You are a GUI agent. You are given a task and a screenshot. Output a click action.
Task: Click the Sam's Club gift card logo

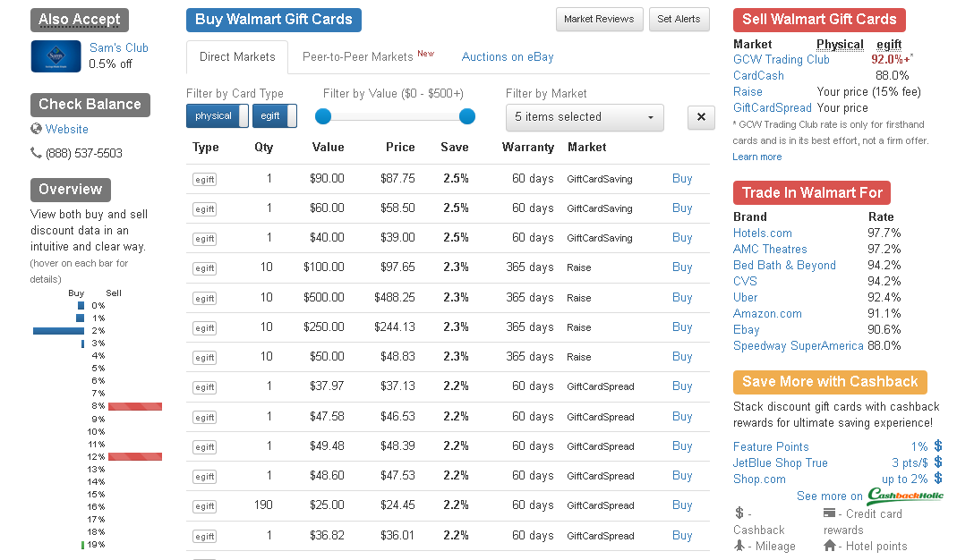[56, 56]
